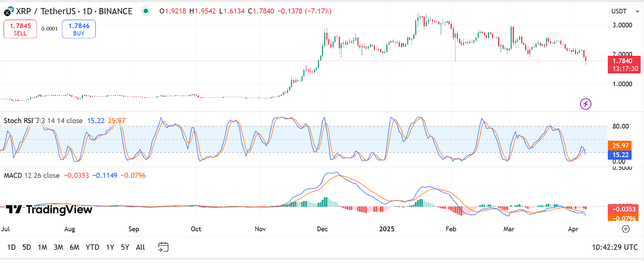The width and height of the screenshot is (644, 263).
Task: Click the -7.17% change value
Action: pyautogui.click(x=318, y=11)
